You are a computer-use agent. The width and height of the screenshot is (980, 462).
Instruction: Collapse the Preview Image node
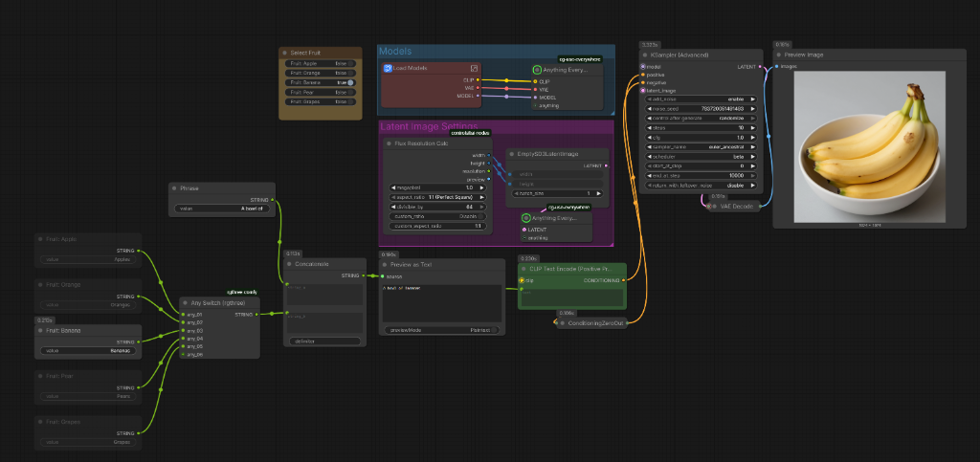pyautogui.click(x=779, y=55)
